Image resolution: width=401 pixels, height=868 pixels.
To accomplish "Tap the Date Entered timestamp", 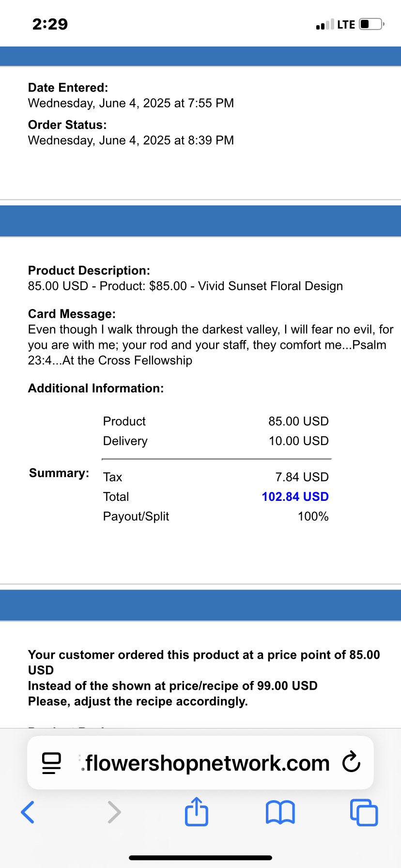I will point(131,103).
